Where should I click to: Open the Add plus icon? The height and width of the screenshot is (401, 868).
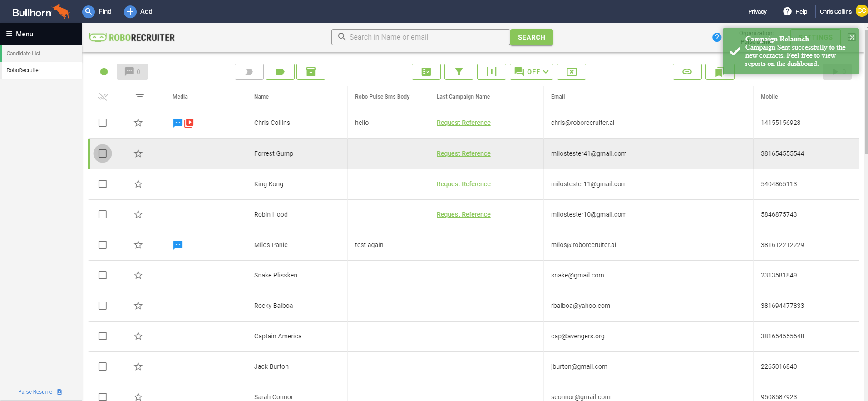click(130, 11)
